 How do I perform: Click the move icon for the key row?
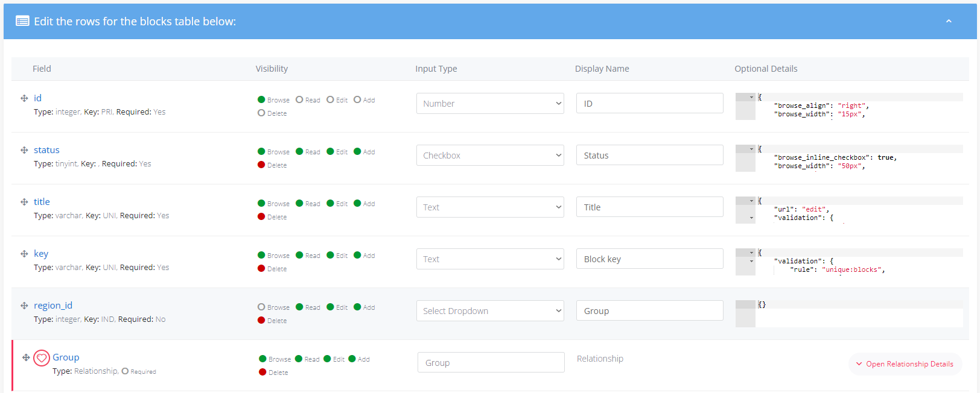(24, 254)
